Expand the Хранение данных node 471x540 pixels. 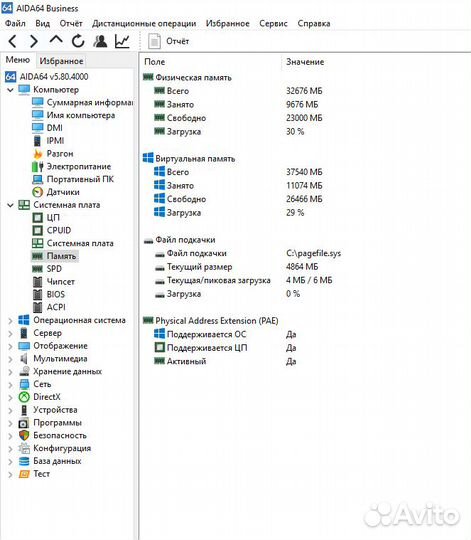tap(10, 372)
